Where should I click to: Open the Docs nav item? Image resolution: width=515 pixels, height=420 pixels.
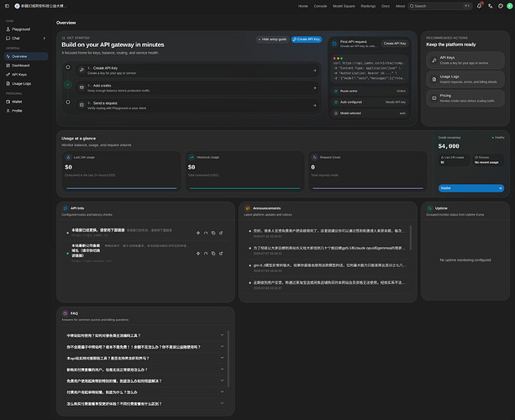(386, 6)
